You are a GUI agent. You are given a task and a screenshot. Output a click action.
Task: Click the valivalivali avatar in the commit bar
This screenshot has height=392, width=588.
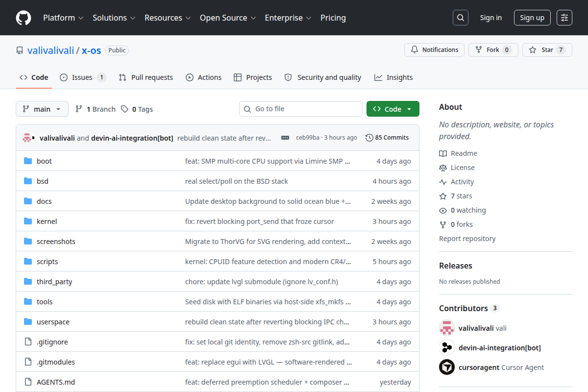[x=27, y=138]
